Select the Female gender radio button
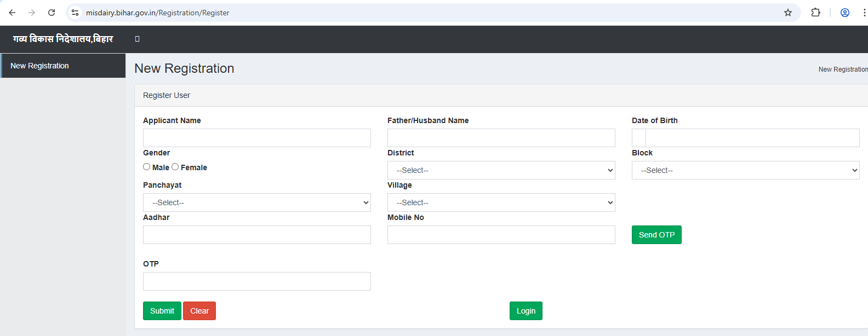868x336 pixels. 175,167
